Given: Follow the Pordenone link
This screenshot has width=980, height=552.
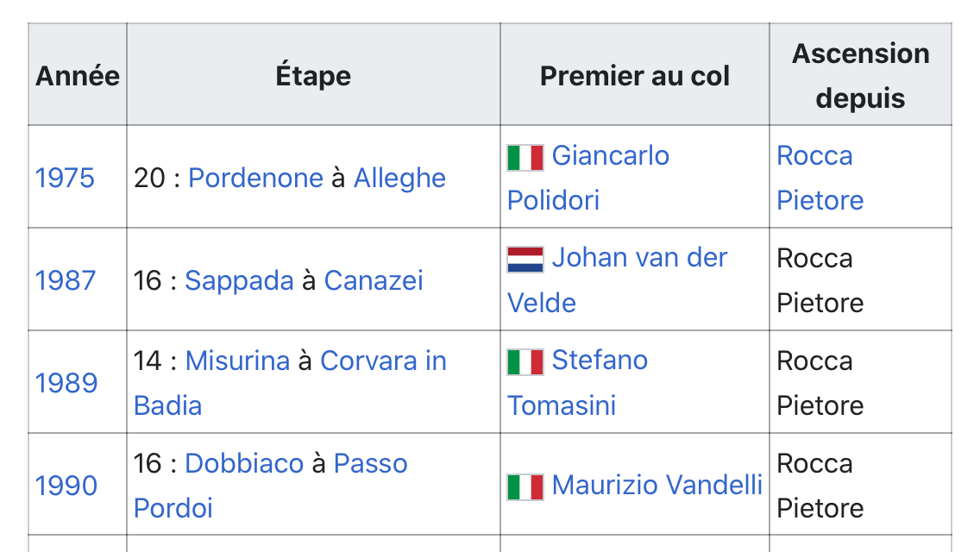Looking at the screenshot, I should tap(255, 179).
